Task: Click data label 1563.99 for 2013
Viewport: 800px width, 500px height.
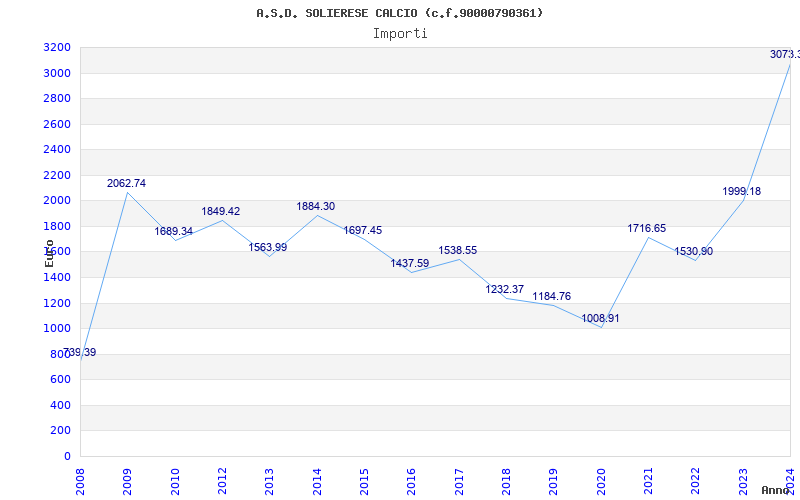Action: pos(268,247)
